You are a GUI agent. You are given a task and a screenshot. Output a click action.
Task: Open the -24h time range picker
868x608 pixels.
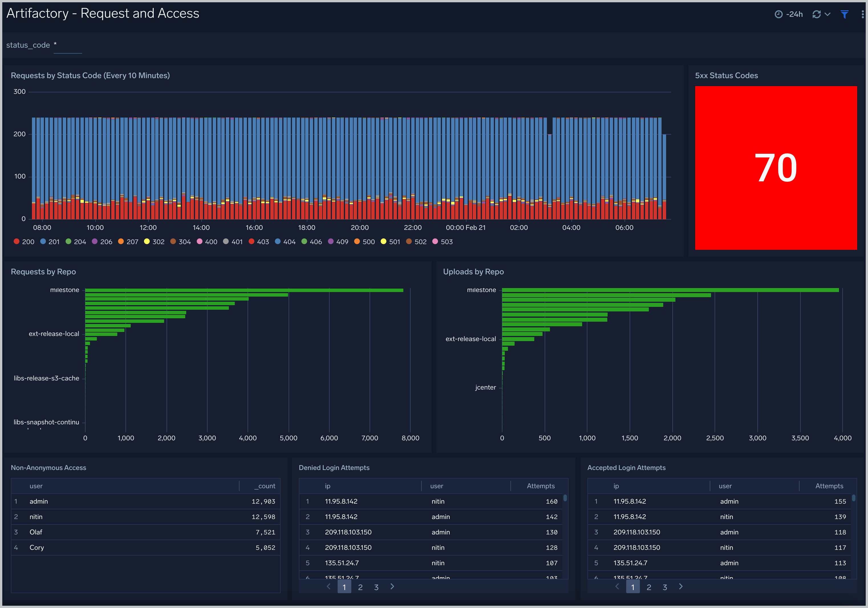(x=789, y=14)
